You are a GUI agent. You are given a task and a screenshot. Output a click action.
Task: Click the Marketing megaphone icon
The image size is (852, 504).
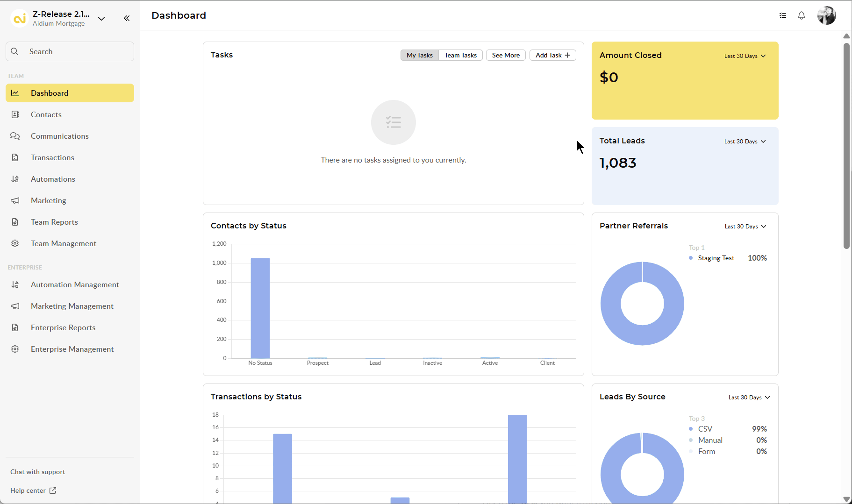[x=15, y=200]
